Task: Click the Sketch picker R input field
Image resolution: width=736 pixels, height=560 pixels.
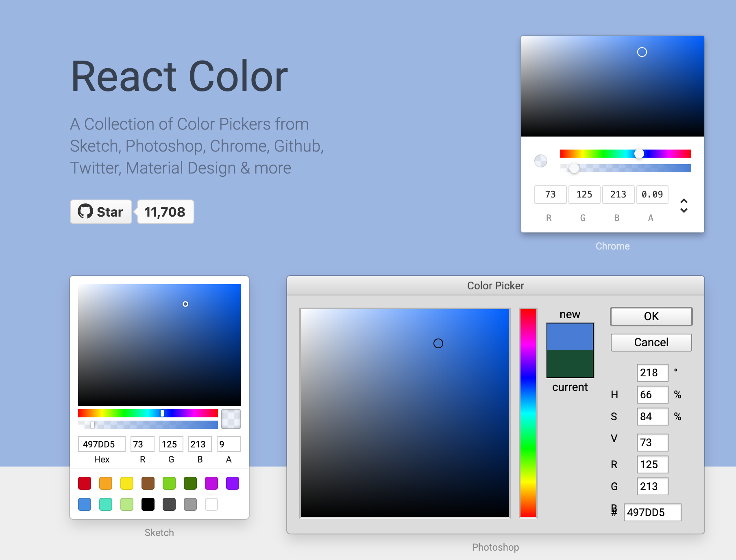Action: (142, 444)
